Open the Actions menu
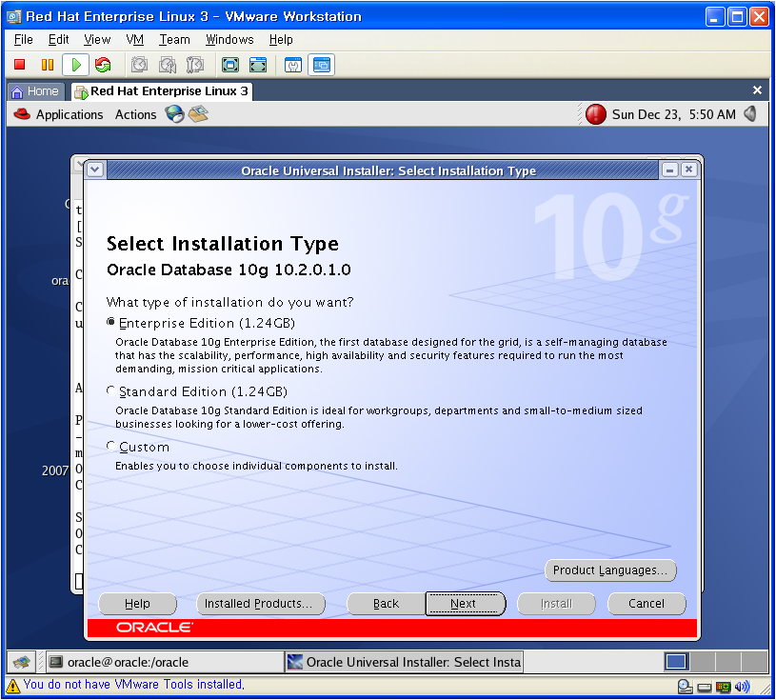This screenshot has height=700, width=776. pos(135,114)
